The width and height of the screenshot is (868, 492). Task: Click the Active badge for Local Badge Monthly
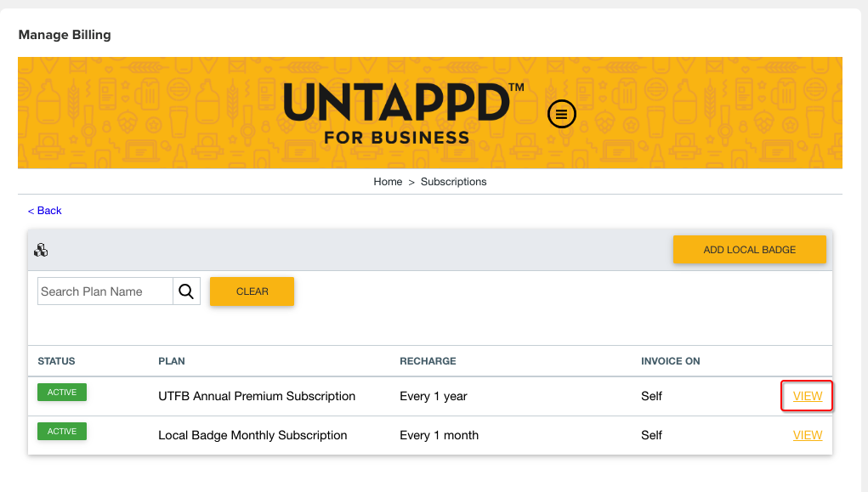[x=62, y=431]
